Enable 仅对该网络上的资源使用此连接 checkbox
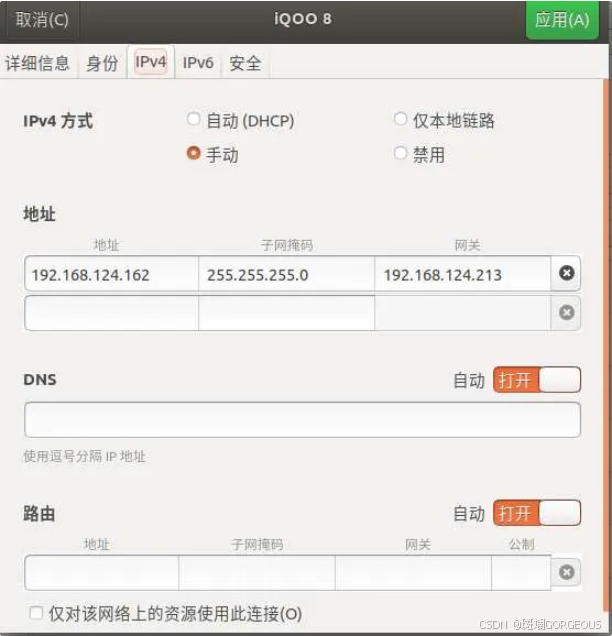 click(36, 612)
